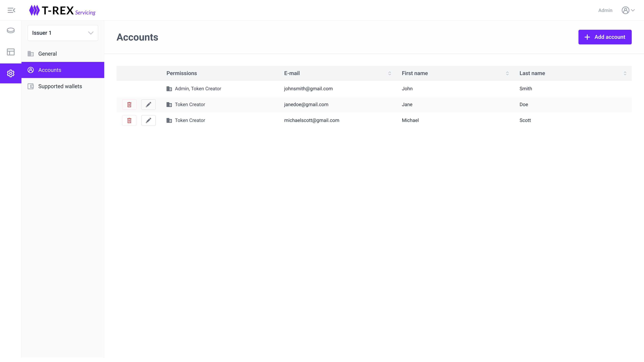Sort the table by E-mail column

click(389, 73)
